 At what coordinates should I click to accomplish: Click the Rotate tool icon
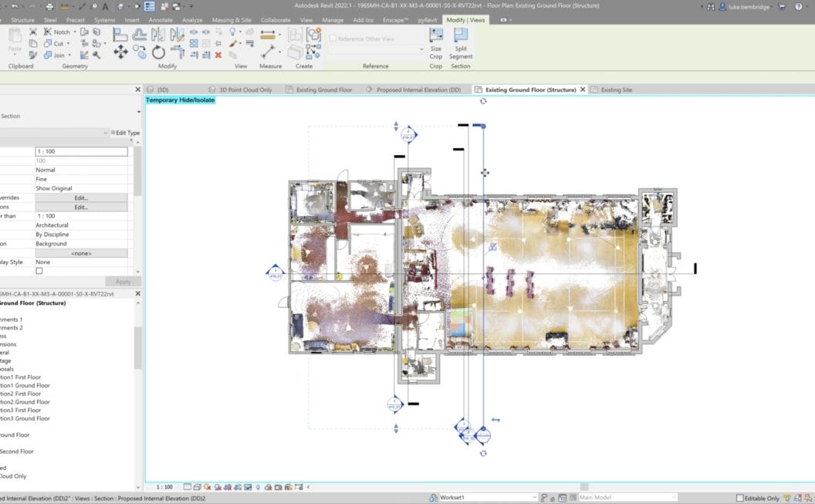158,52
